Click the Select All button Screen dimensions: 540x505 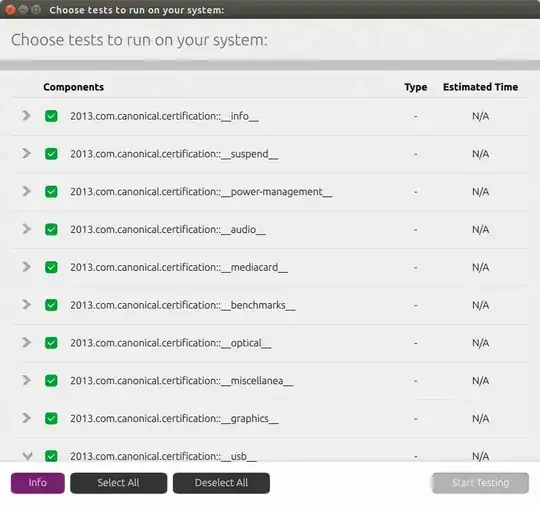[118, 483]
